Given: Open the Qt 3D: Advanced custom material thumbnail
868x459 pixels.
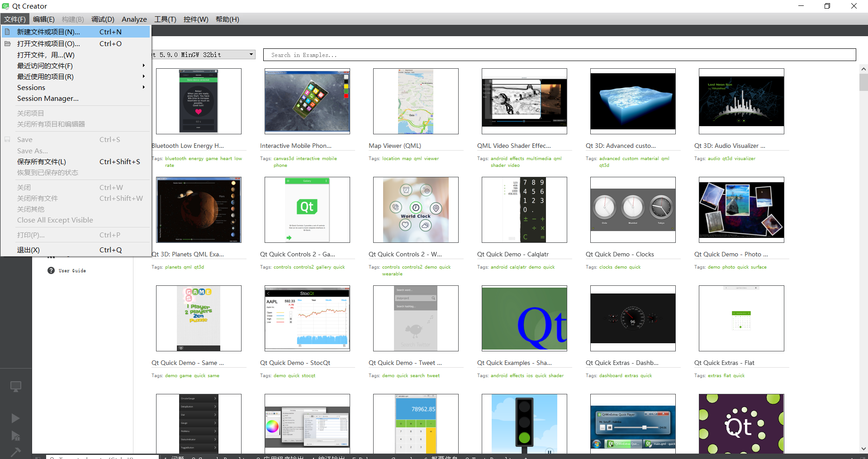Looking at the screenshot, I should point(633,101).
